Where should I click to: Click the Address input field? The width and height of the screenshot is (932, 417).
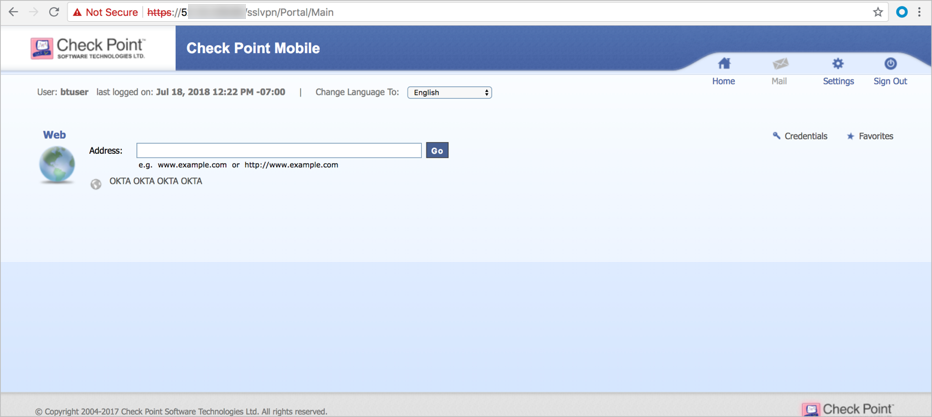[279, 150]
